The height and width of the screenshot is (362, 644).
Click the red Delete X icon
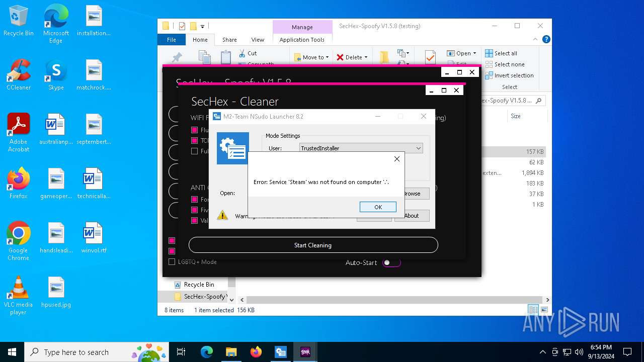pos(340,57)
